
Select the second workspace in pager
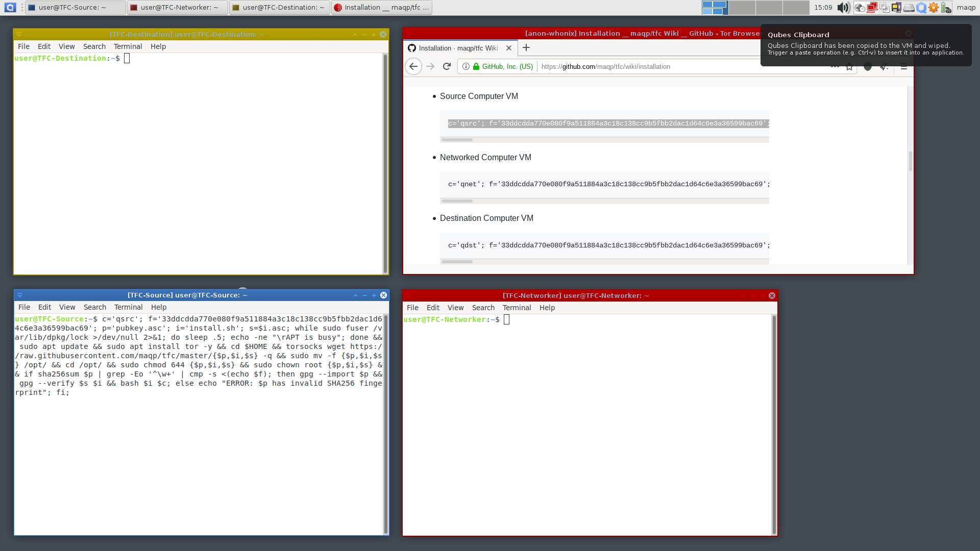(742, 7)
